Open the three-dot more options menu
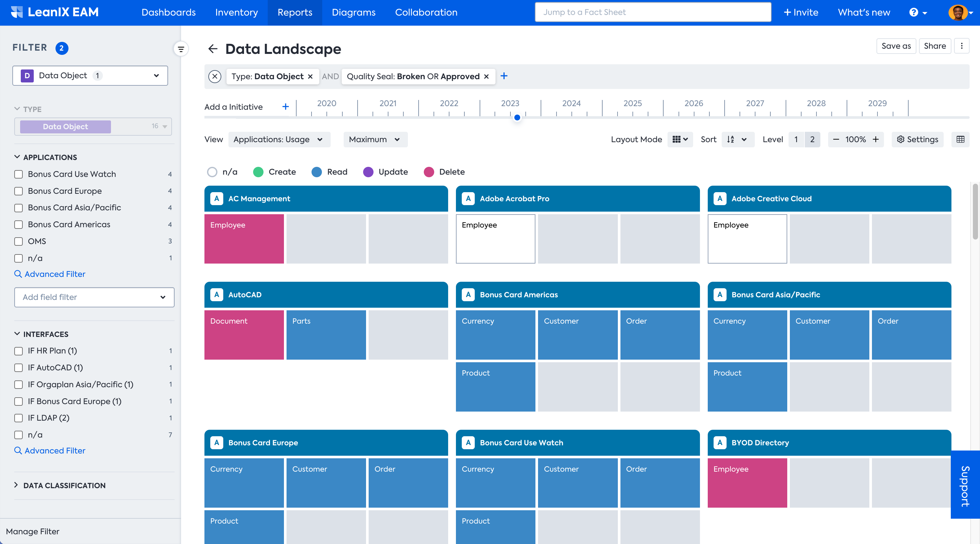The width and height of the screenshot is (980, 544). click(962, 46)
